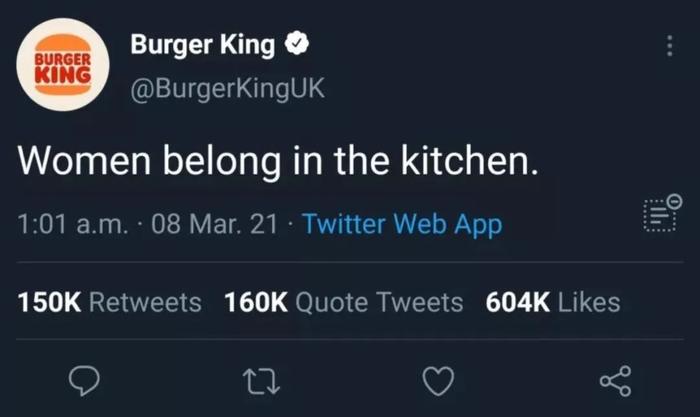This screenshot has height=417, width=700.
Task: Visit the @BurgerKingUK handle
Action: coord(227,89)
